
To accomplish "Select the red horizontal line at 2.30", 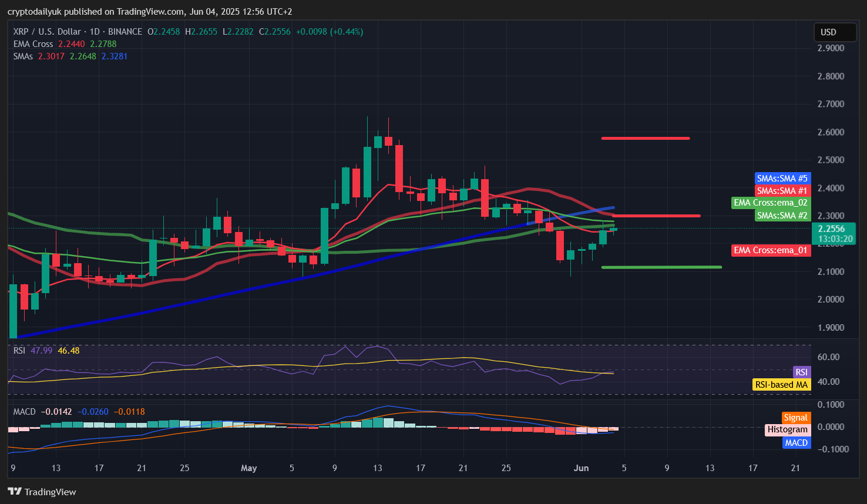I will [657, 216].
